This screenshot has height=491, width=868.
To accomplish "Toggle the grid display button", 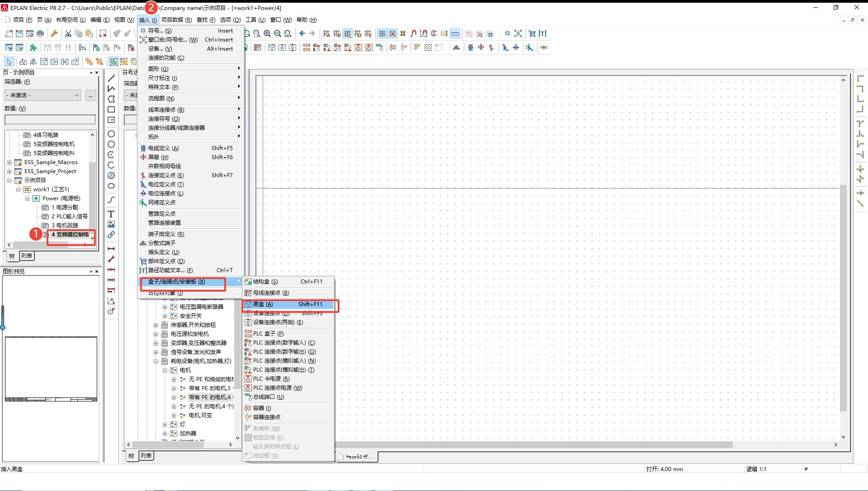I will click(x=382, y=33).
